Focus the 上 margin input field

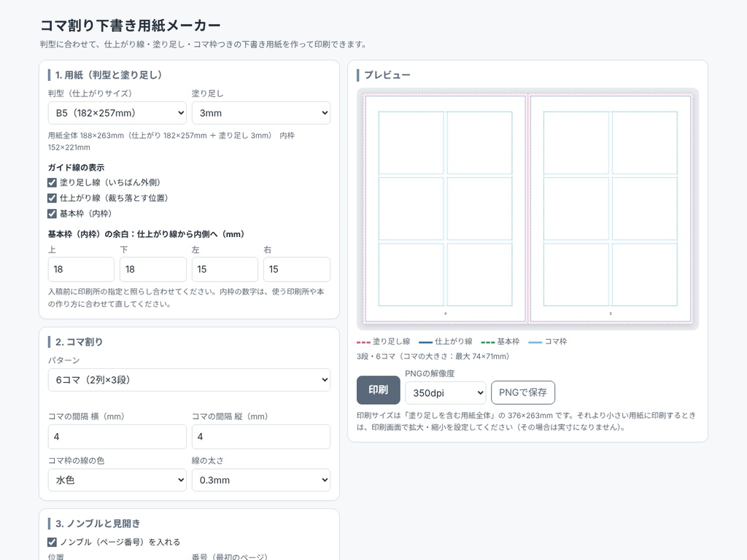tap(81, 270)
